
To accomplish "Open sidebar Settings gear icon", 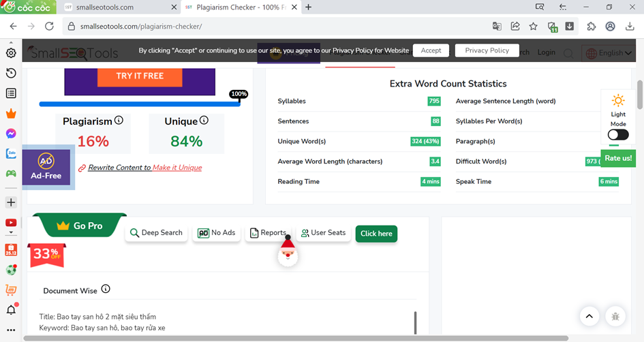I will [11, 53].
